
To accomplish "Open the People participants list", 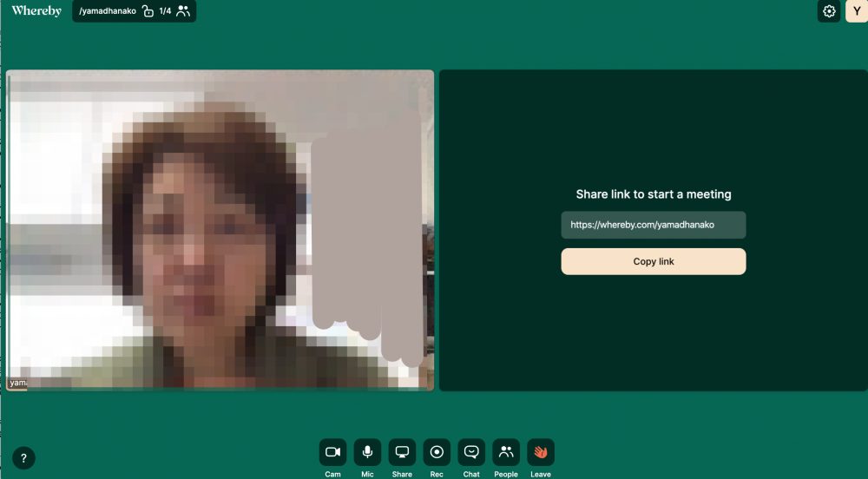I will [506, 452].
